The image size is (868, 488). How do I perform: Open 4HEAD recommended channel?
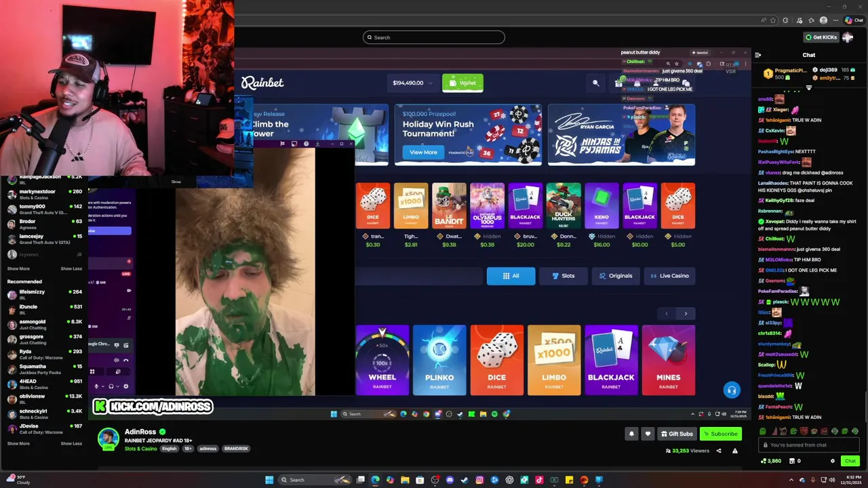(x=44, y=384)
